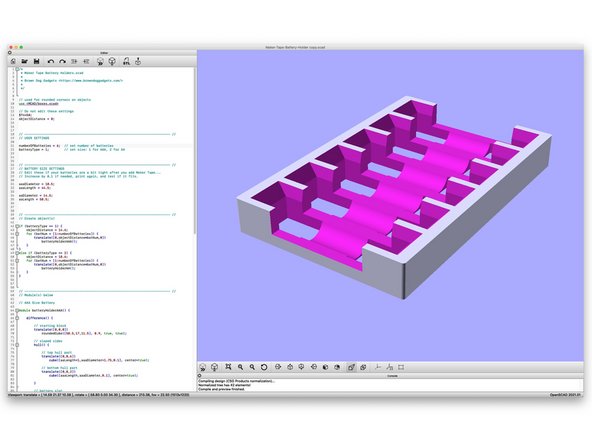The image size is (592, 444).
Task: Reset the 3D view
Action: 264,367
